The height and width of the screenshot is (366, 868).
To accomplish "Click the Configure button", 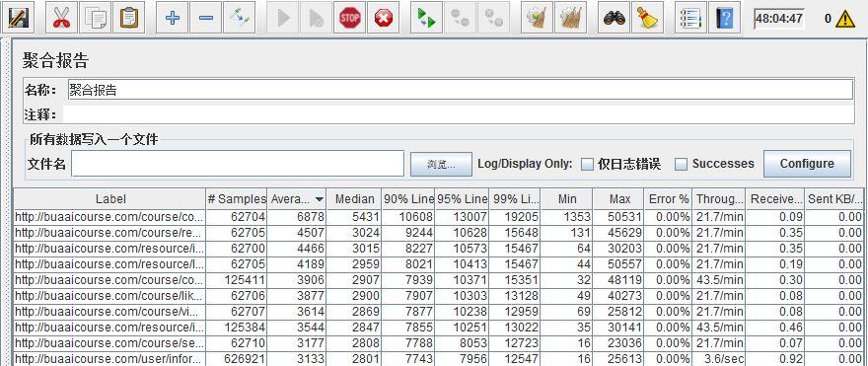I will [x=807, y=164].
